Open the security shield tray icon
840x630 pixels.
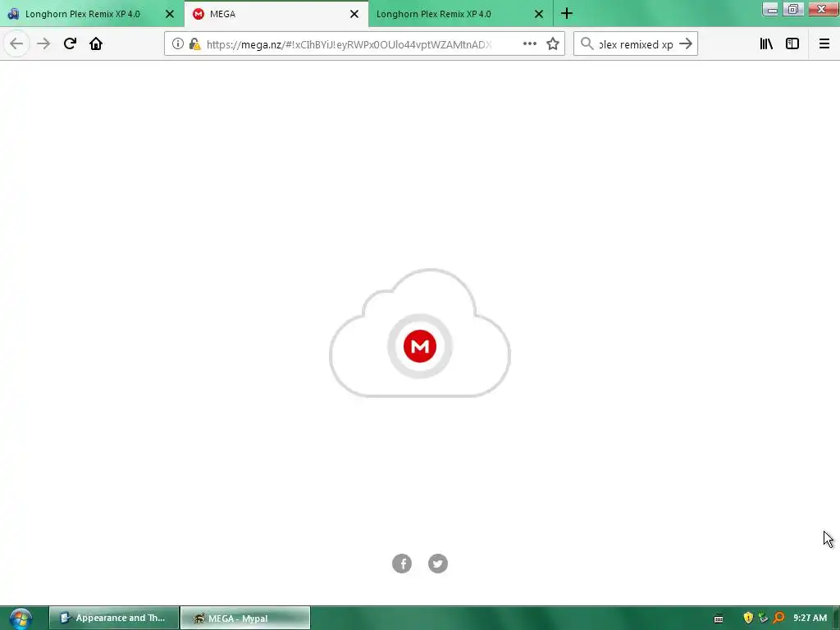[748, 619]
